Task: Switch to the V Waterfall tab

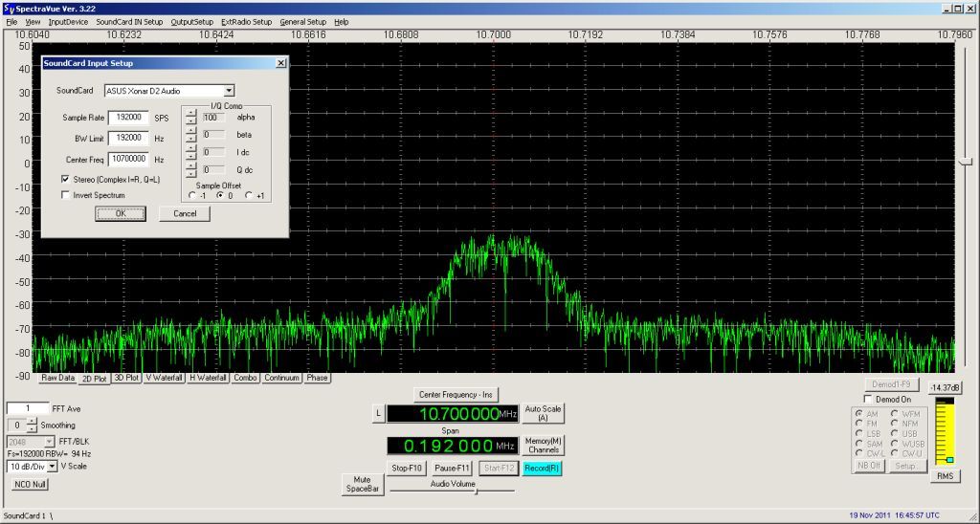Action: click(165, 378)
